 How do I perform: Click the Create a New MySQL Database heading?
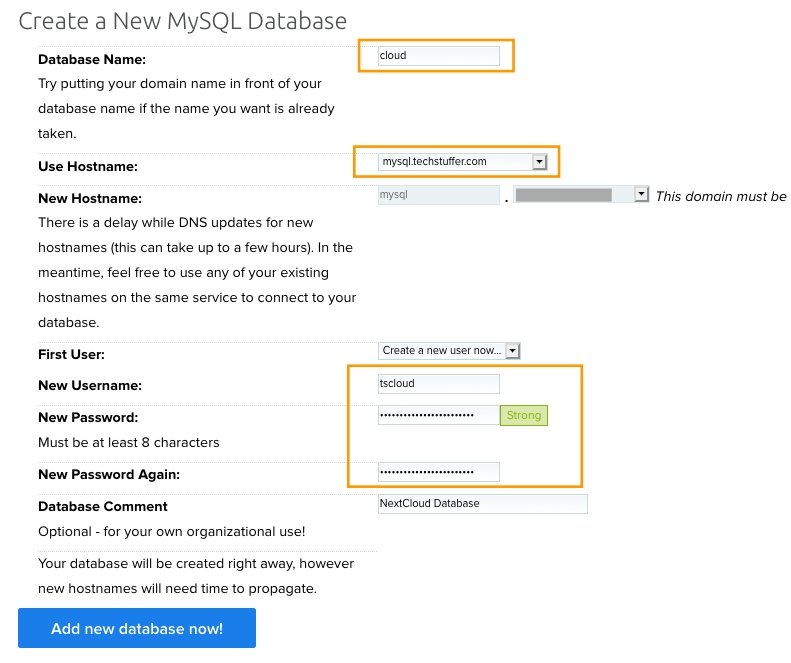183,21
